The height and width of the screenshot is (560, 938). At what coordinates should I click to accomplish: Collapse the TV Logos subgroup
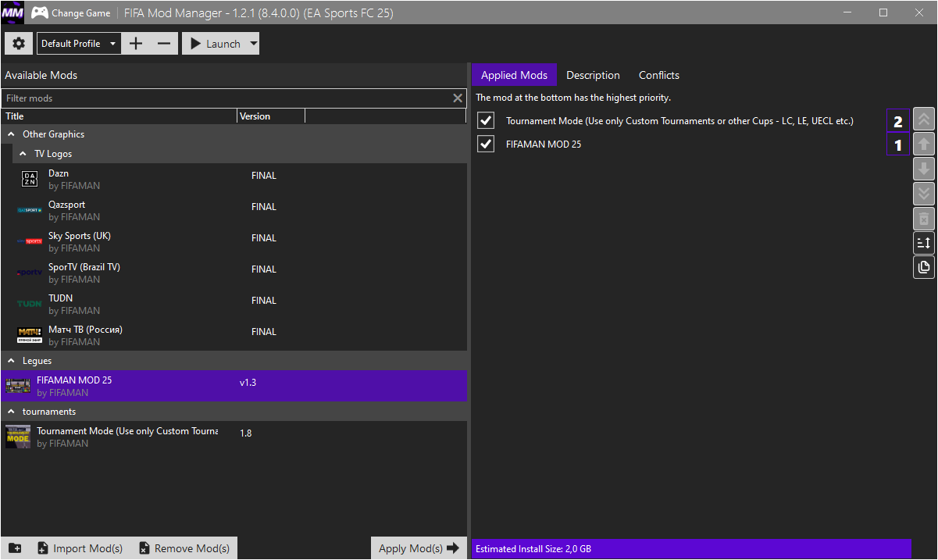pos(23,154)
